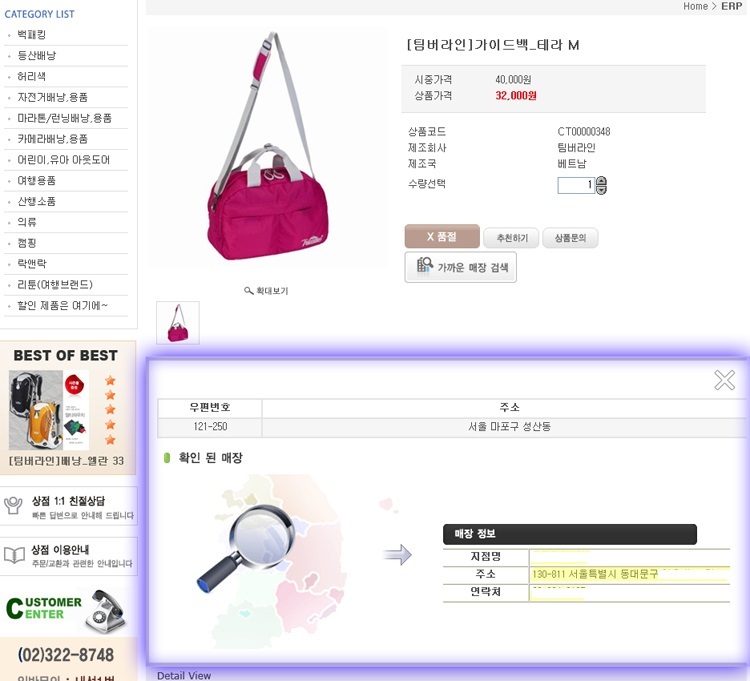Click the right arrow next to the map
The image size is (750, 681).
pyautogui.click(x=397, y=555)
